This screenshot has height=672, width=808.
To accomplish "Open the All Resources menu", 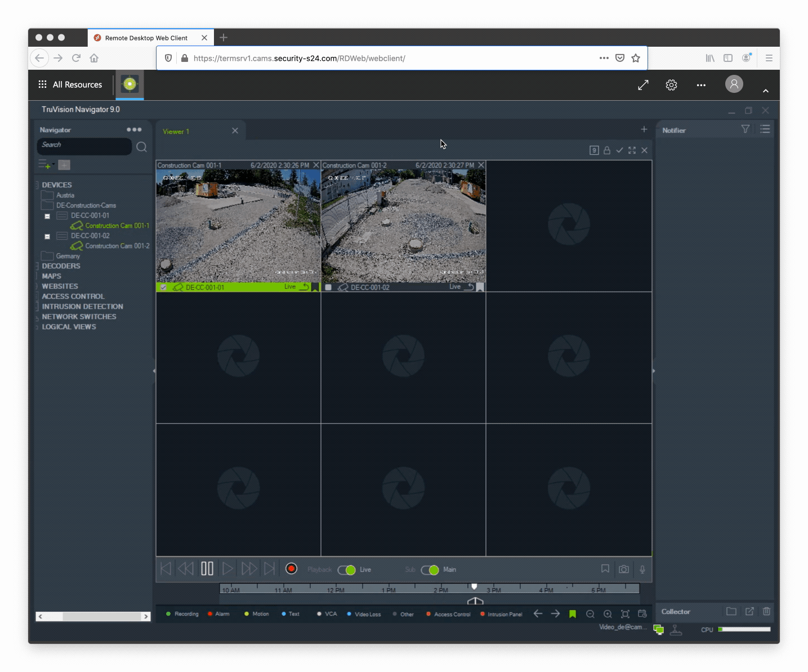I will pyautogui.click(x=70, y=84).
